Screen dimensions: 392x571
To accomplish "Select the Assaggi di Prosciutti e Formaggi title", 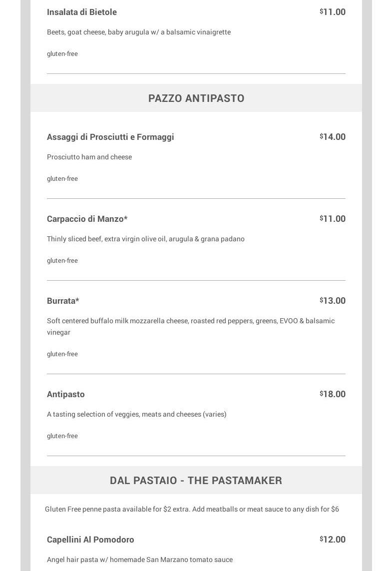I will click(110, 137).
